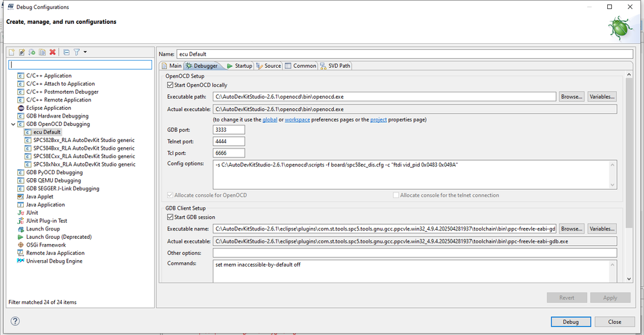
Task: Open the global preferences link
Action: [x=270, y=119]
